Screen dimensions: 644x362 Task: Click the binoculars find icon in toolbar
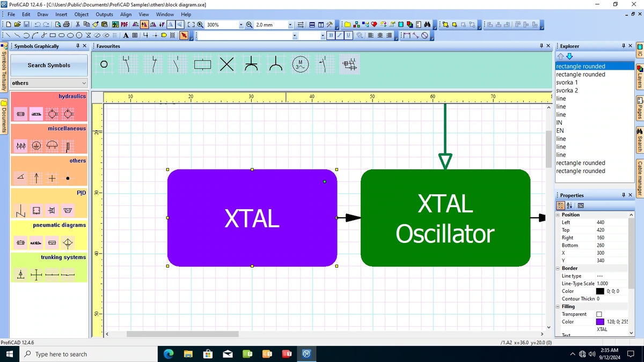(x=427, y=25)
